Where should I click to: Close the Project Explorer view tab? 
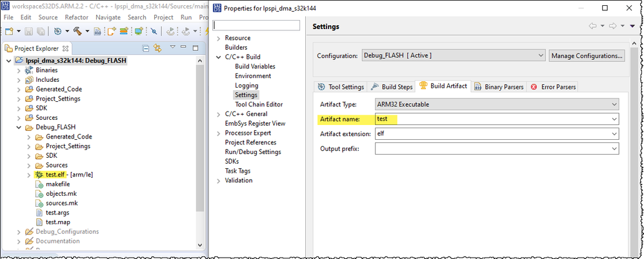[x=66, y=48]
